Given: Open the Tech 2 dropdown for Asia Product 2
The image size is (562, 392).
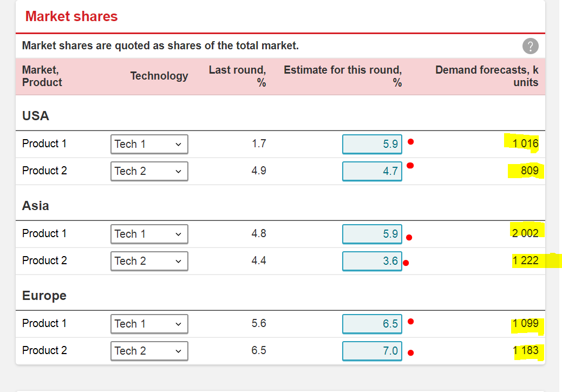Looking at the screenshot, I should (149, 261).
